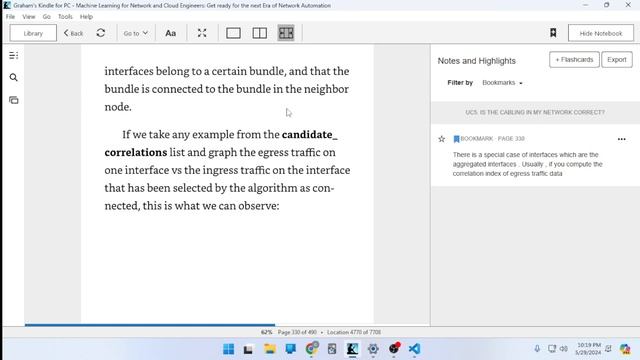Click the 62% progress indicator
The image size is (640, 360).
[267, 332]
